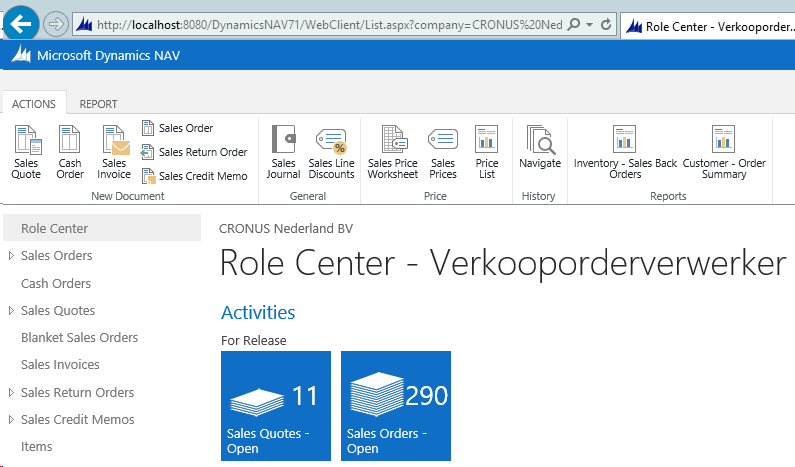Open the address bar dropdown arrow
The image size is (795, 467).
[589, 24]
